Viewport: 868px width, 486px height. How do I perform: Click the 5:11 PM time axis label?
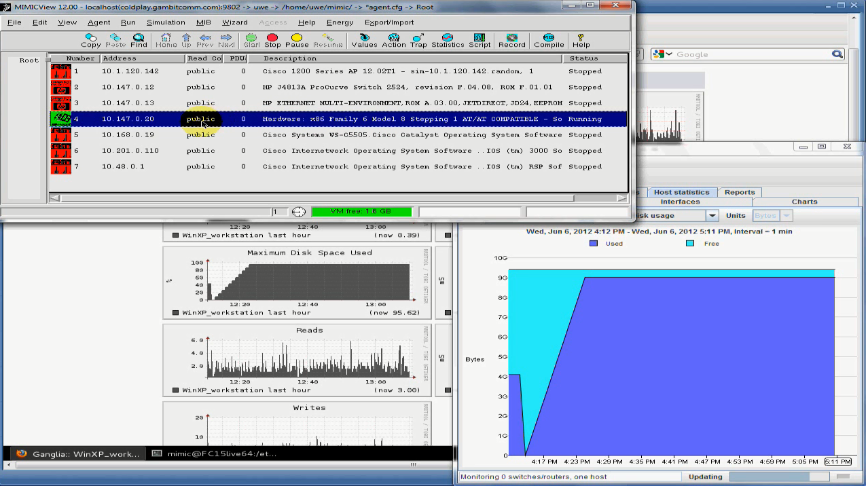837,462
